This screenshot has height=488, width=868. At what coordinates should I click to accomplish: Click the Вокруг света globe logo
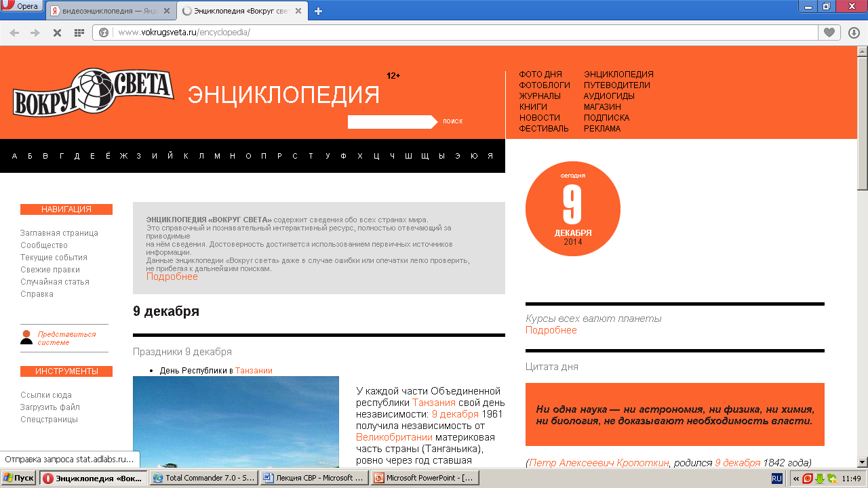pyautogui.click(x=93, y=92)
